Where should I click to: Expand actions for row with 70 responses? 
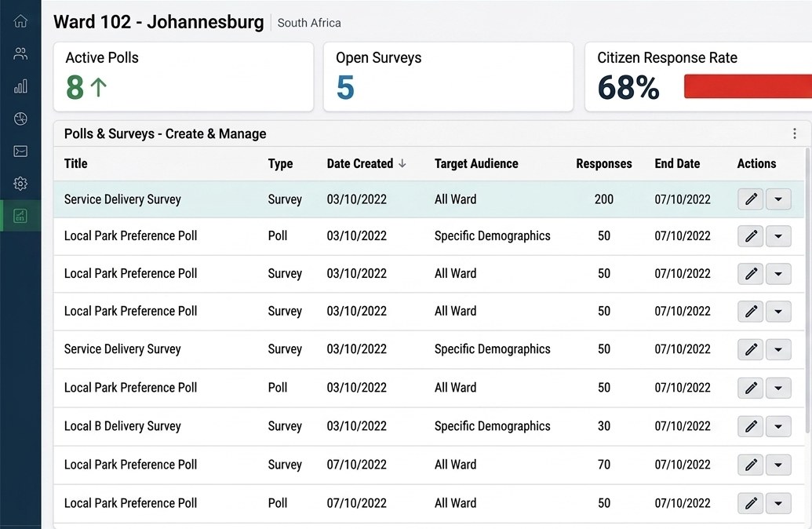pos(777,465)
